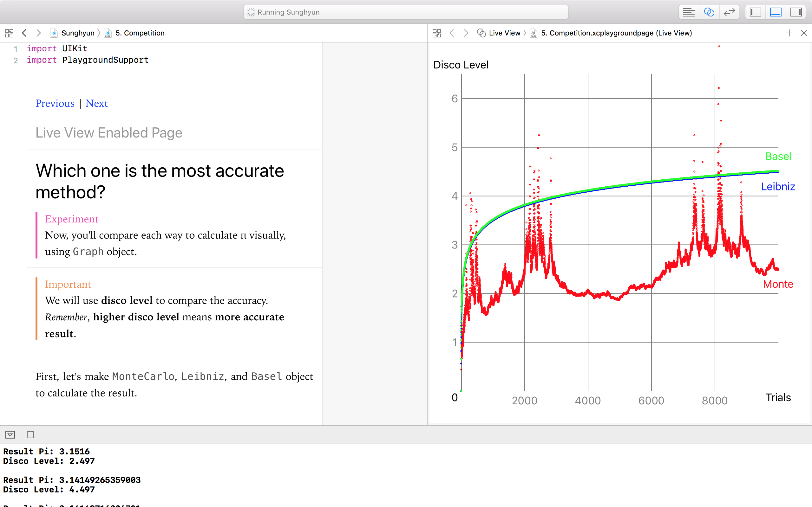Close the Live View assistant editor
This screenshot has height=507, width=812.
(804, 33)
